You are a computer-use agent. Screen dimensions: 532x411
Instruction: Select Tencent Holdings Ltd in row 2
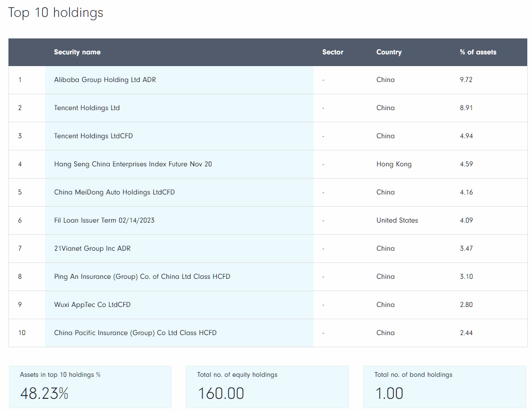click(87, 108)
